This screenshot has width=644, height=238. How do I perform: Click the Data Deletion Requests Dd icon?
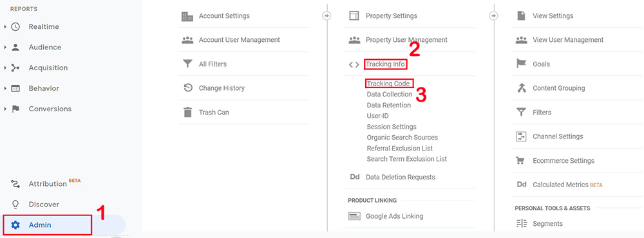(x=354, y=178)
